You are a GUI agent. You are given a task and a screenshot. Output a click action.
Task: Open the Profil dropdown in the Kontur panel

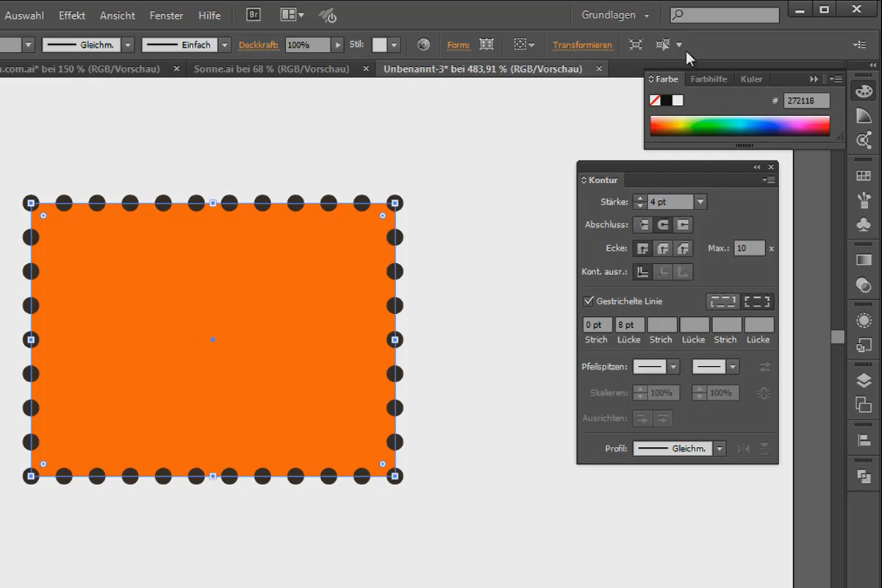[x=719, y=448]
